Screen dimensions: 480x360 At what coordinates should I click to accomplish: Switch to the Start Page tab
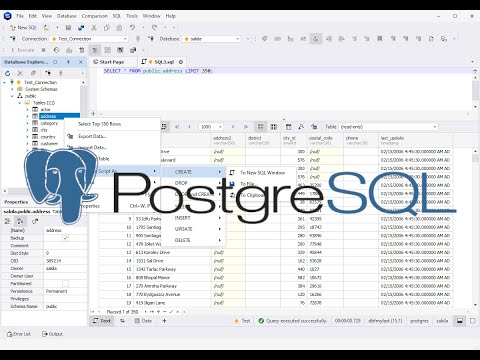pos(112,62)
